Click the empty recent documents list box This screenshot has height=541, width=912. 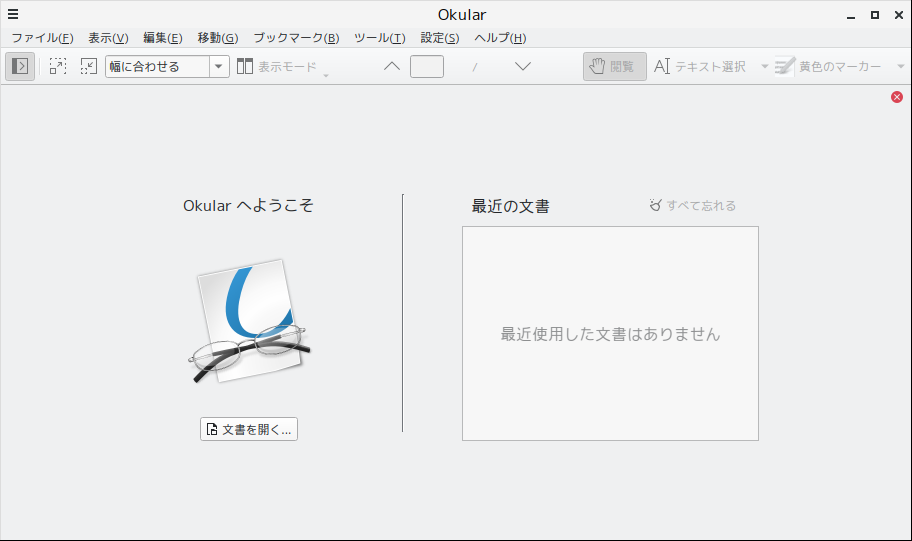point(610,333)
